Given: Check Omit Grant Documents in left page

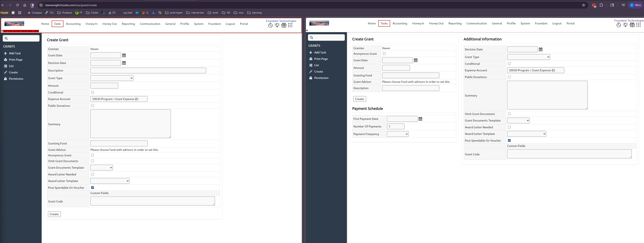Looking at the screenshot, I should 92,161.
